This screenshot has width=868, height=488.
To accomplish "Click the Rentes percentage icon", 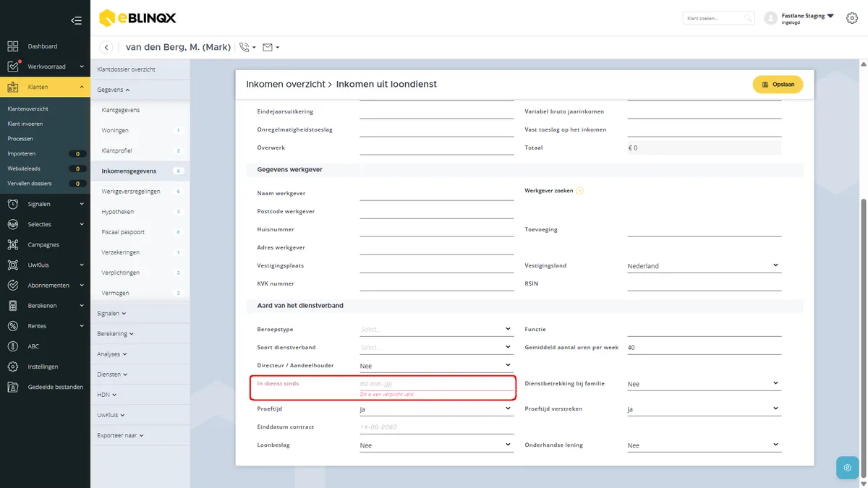I will coord(13,326).
